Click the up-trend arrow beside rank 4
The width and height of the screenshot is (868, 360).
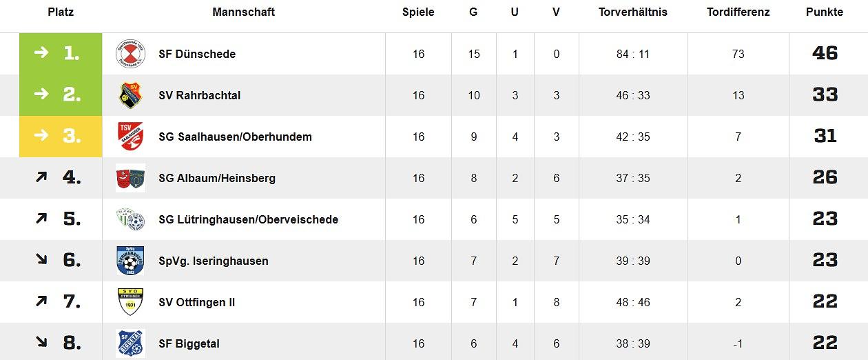41,178
